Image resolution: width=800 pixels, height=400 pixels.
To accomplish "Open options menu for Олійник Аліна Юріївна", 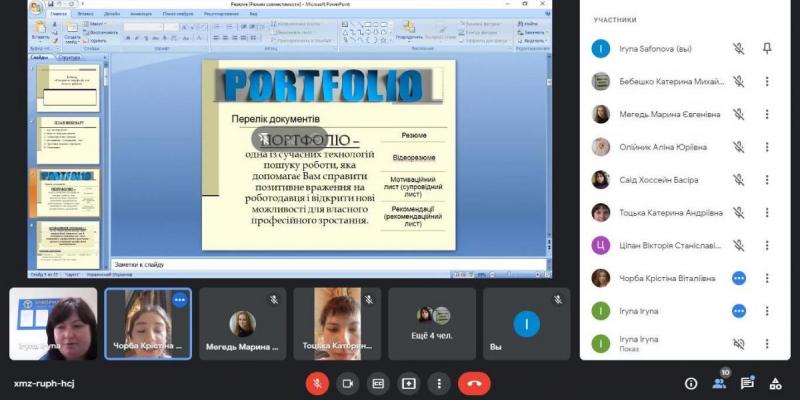I will [767, 147].
